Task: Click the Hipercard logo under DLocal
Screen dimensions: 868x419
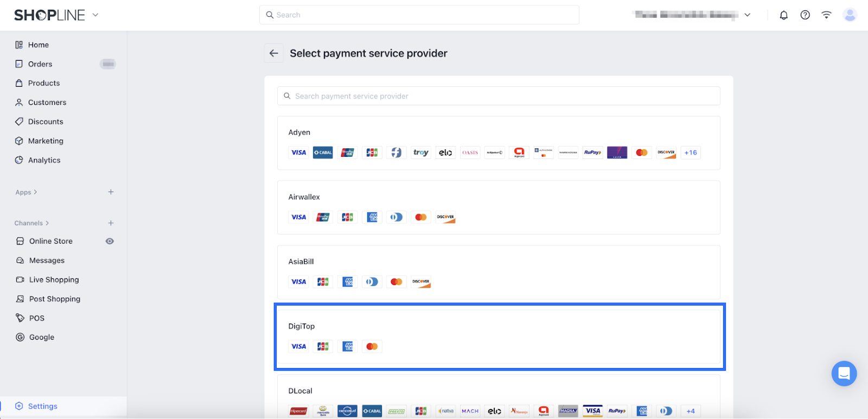Action: click(x=298, y=411)
